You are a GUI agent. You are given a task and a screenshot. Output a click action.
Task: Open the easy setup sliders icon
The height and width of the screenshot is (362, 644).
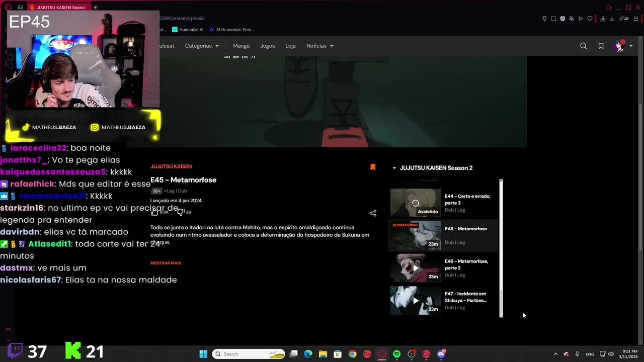[636, 19]
